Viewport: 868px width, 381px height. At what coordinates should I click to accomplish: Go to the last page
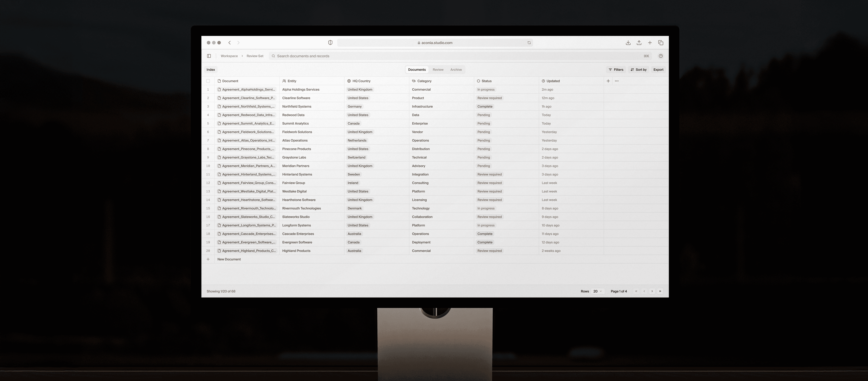660,291
